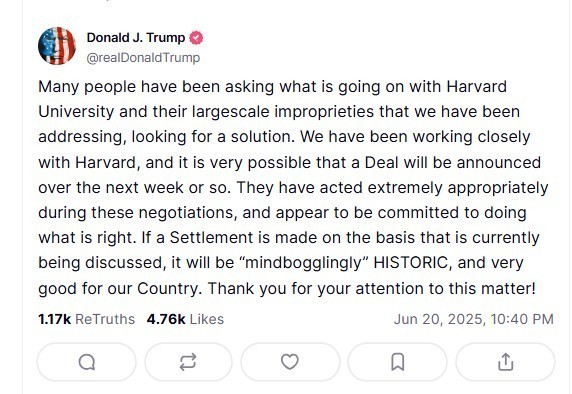Open Donald J. Trump's profile avatar
The image size is (572, 394).
pos(57,46)
